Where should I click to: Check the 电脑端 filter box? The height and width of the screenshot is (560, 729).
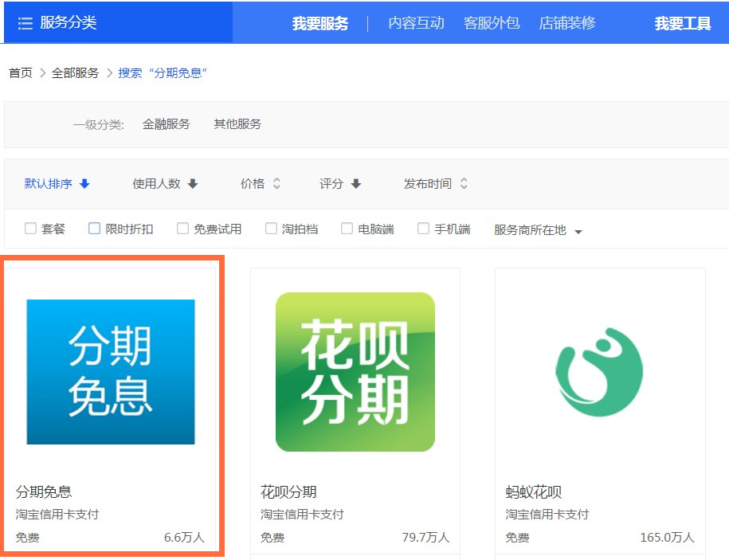347,228
